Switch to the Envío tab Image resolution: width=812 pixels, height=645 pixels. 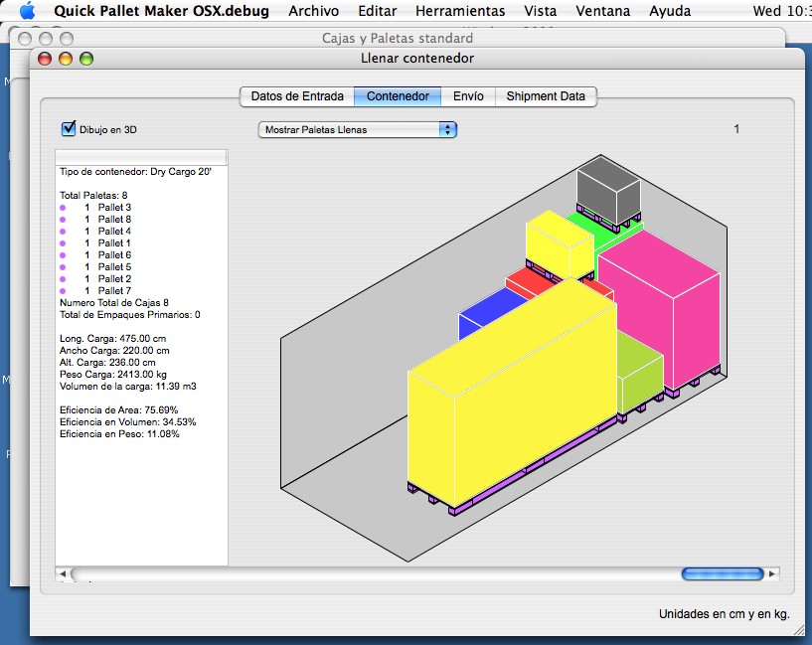tap(468, 96)
